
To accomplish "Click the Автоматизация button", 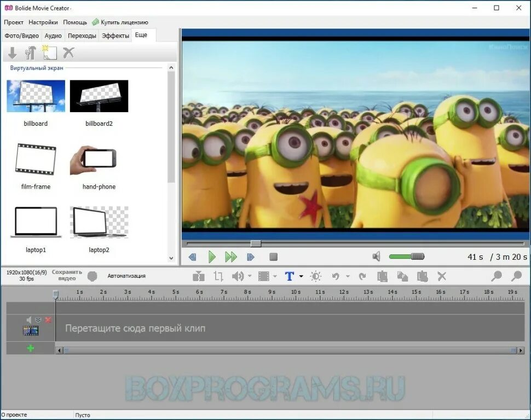I will (x=126, y=276).
